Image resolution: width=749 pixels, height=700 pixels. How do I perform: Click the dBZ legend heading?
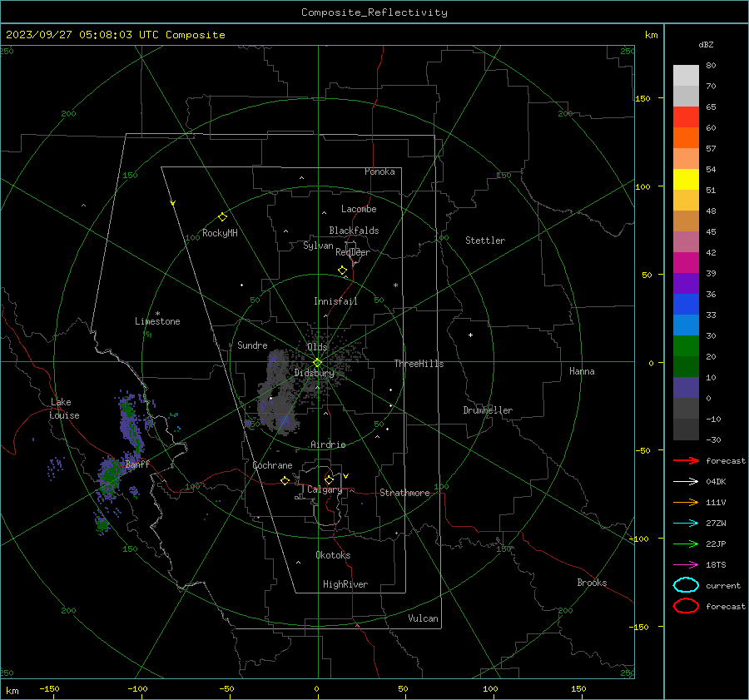[x=706, y=44]
